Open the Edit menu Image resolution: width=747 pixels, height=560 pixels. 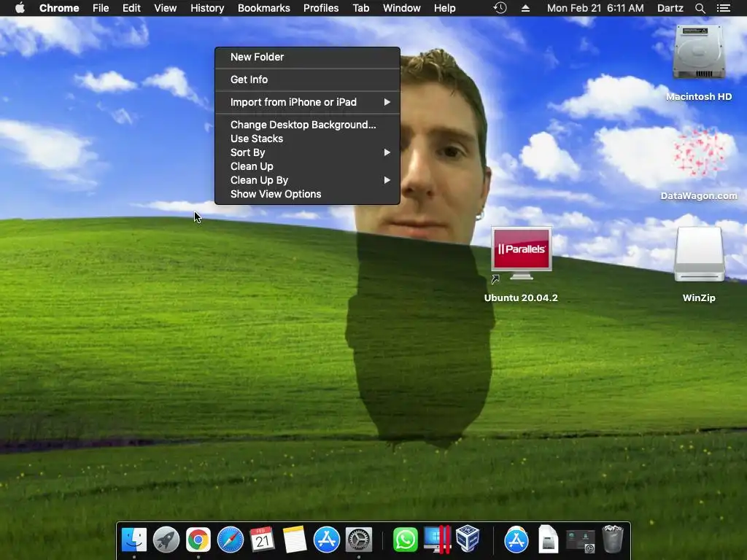[131, 8]
